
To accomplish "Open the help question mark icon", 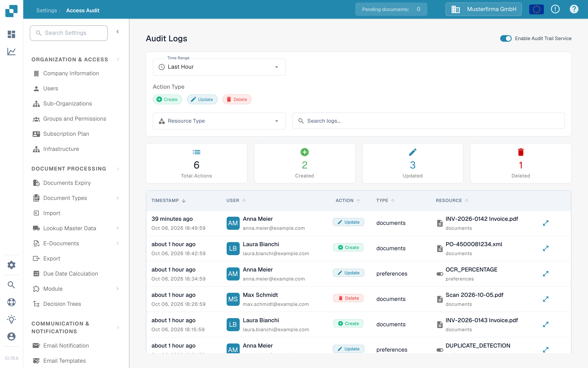I will pos(574,9).
